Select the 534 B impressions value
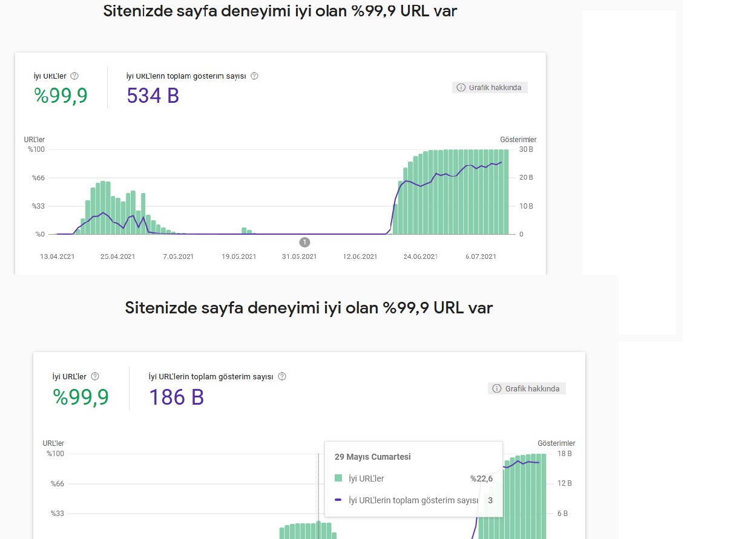 [153, 96]
